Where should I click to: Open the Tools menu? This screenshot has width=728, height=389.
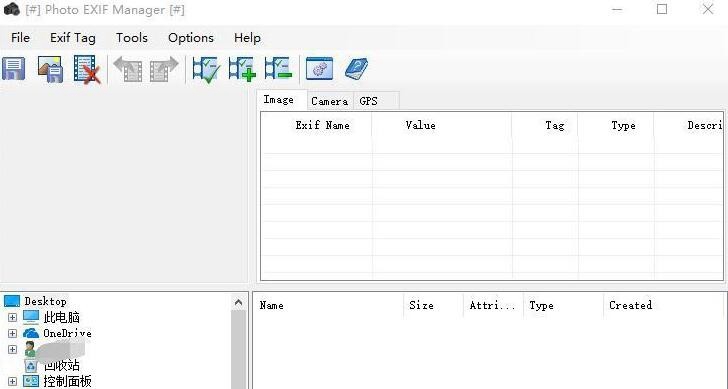click(132, 38)
